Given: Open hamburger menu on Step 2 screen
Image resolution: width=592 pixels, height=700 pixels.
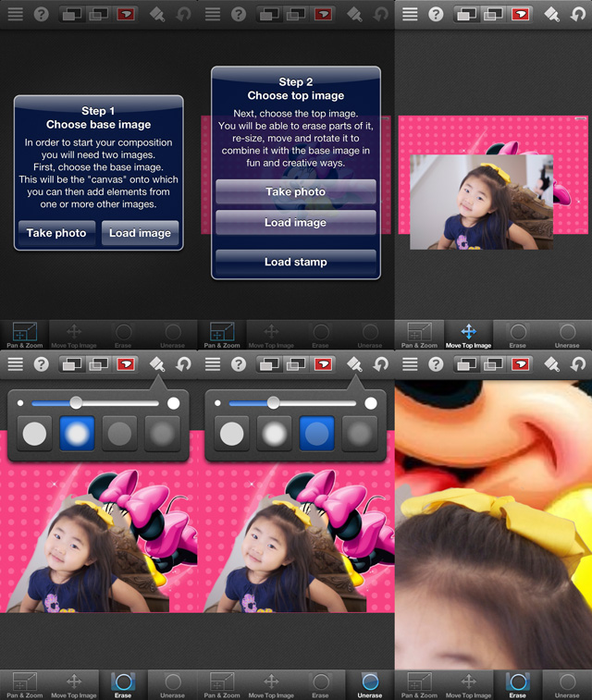Looking at the screenshot, I should coord(213,14).
